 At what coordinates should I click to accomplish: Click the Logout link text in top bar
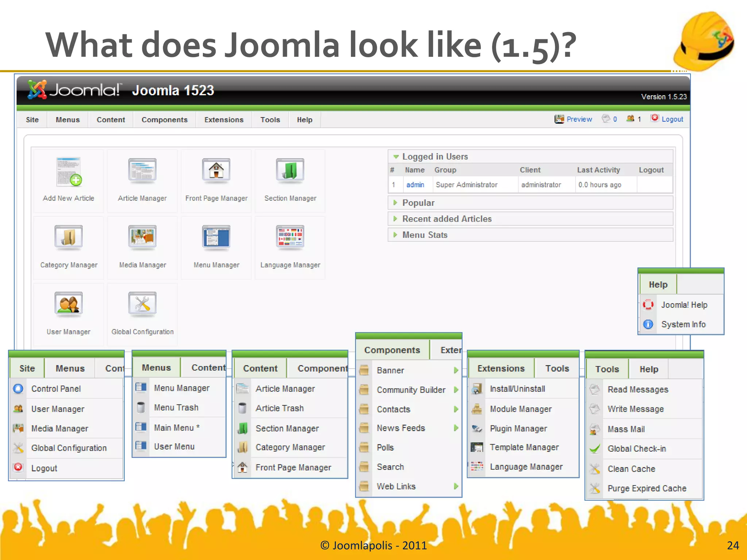click(x=672, y=119)
